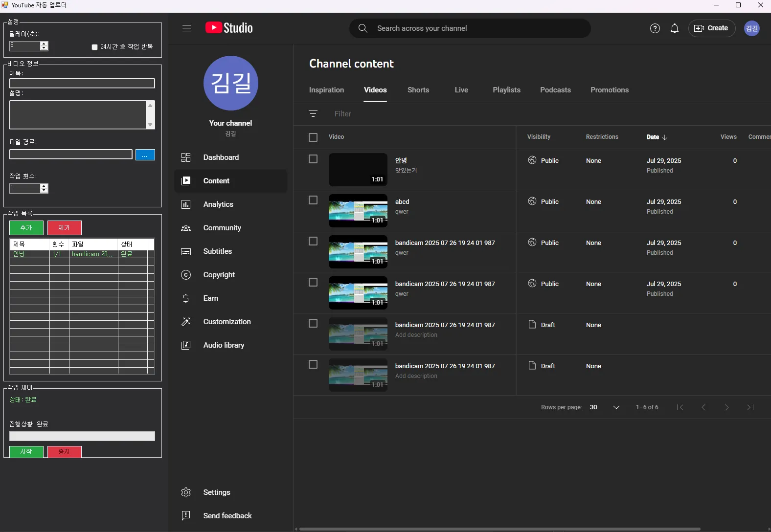The image size is (771, 532).
Task: Increase the 딜레이(초) value with the up arrow
Action: [x=44, y=44]
